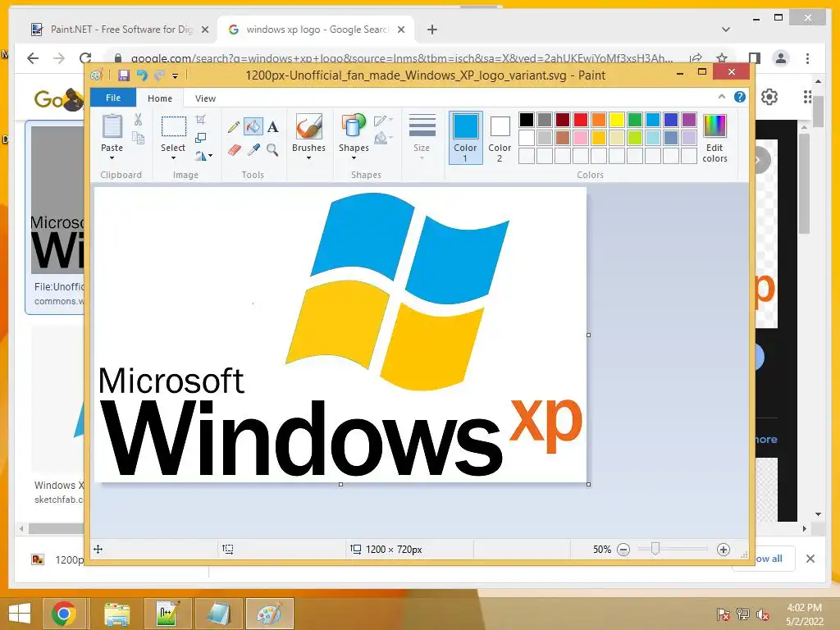Select the Color picker eyedropper tool

click(x=253, y=150)
